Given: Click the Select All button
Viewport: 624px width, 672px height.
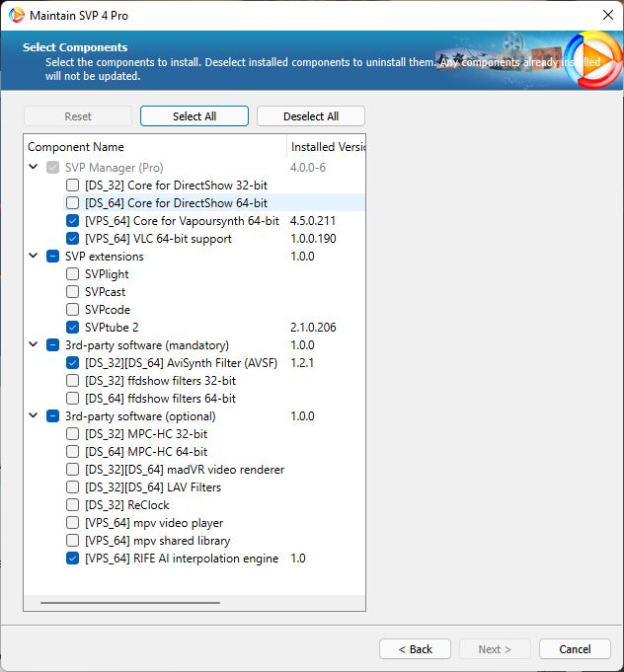Looking at the screenshot, I should (195, 116).
